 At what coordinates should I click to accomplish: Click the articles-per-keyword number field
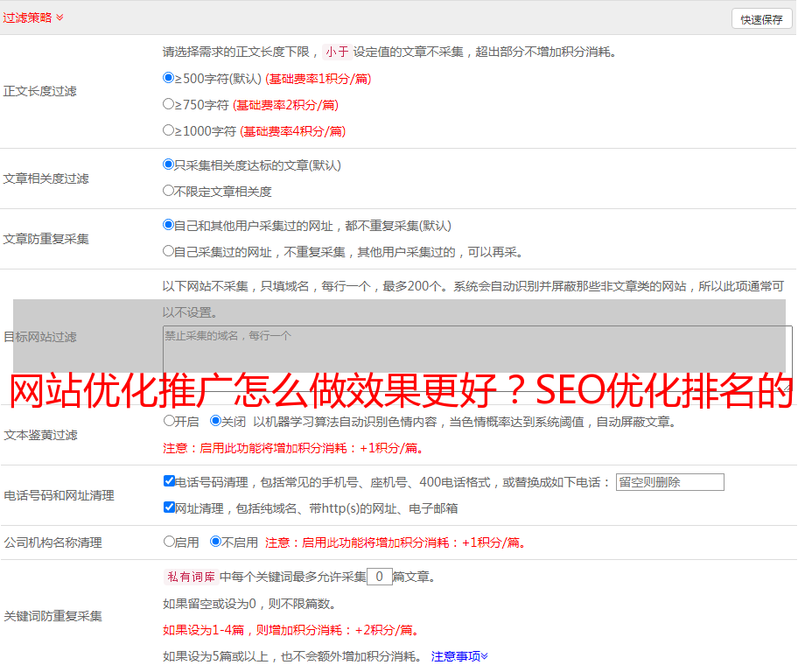coord(379,577)
